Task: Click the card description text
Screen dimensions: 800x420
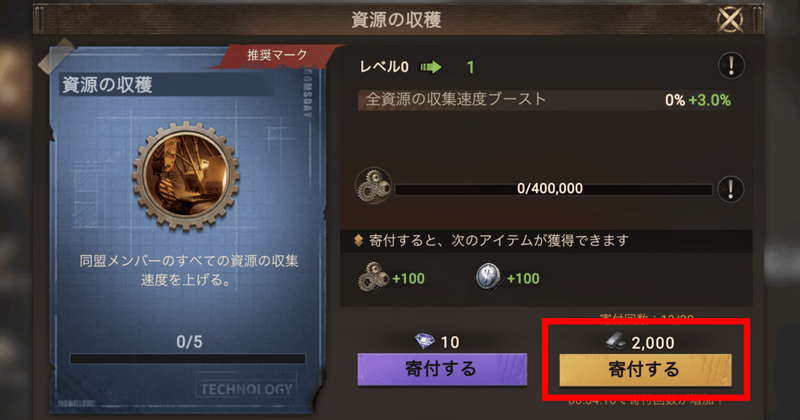Action: pyautogui.click(x=188, y=270)
